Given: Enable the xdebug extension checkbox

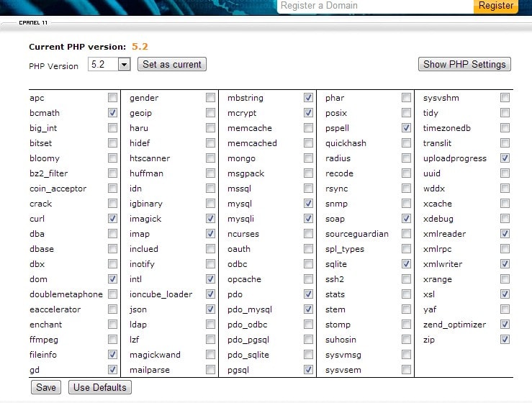Looking at the screenshot, I should pyautogui.click(x=505, y=219).
